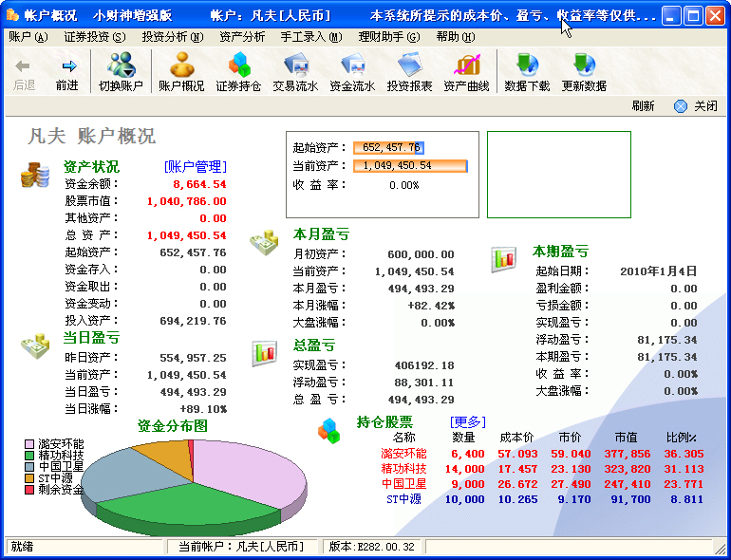Click the bar chart icon beside 总盈亏
731x560 pixels.
(x=264, y=353)
